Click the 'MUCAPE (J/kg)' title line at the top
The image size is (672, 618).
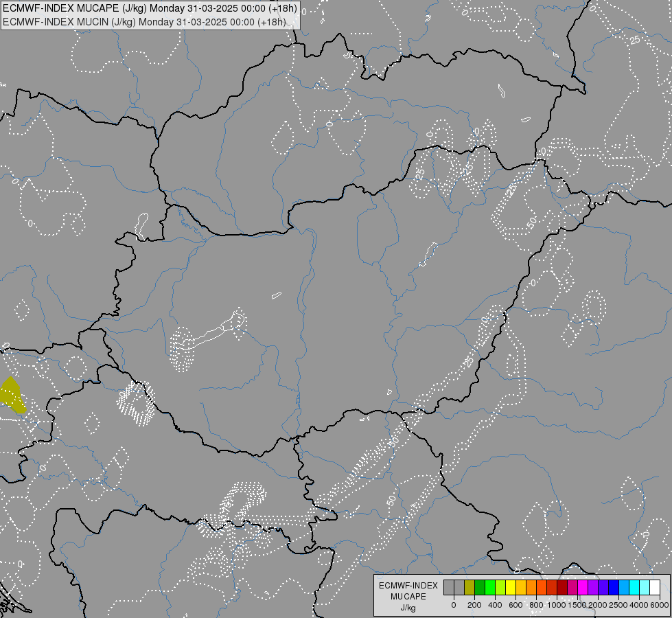[150, 8]
